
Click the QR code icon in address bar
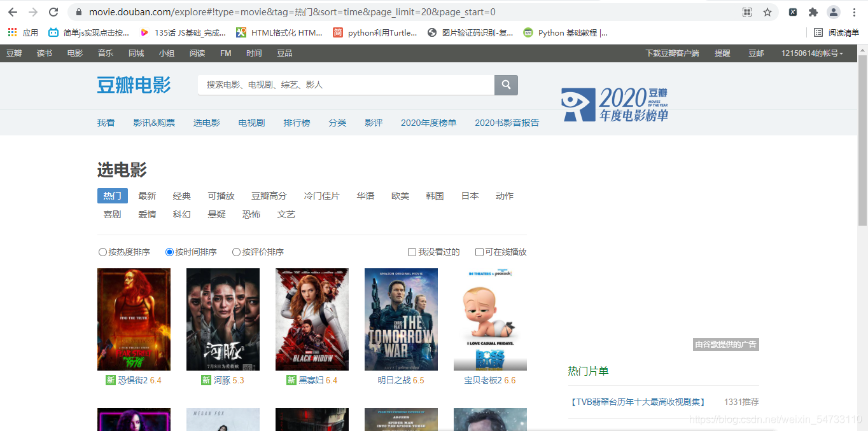click(x=747, y=12)
